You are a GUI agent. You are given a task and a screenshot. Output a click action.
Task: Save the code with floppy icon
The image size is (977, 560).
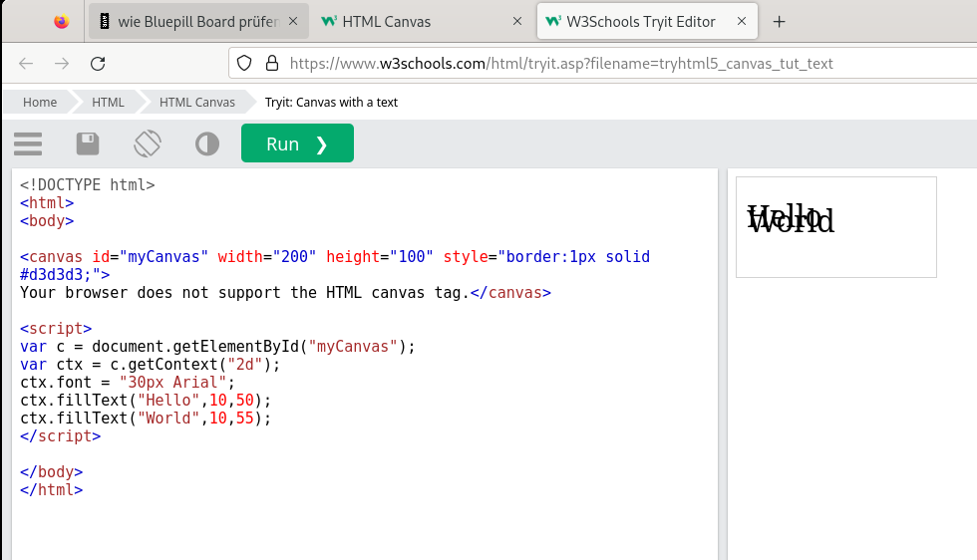point(88,143)
